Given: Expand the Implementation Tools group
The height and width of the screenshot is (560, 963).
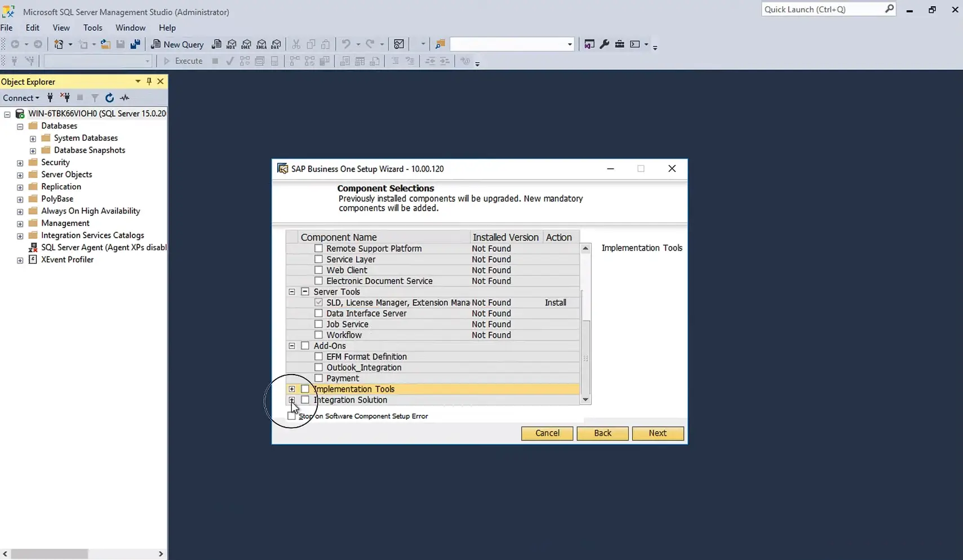Looking at the screenshot, I should [292, 389].
